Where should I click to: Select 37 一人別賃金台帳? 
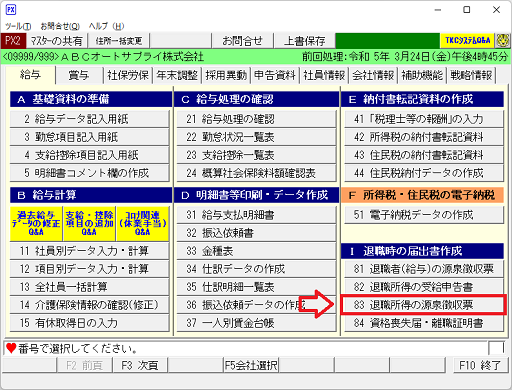click(256, 323)
